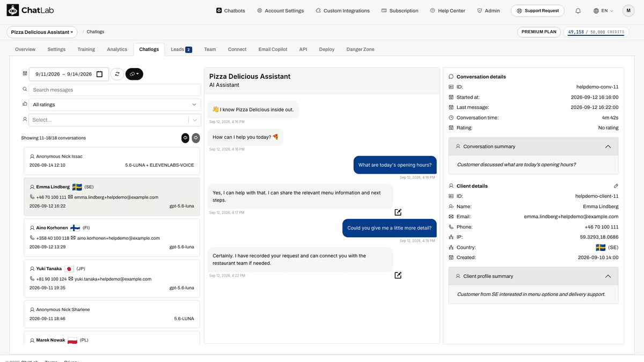Image resolution: width=644 pixels, height=362 pixels.
Task: Open the Pizza Delicious Assistant chatbot selector
Action: [x=42, y=32]
